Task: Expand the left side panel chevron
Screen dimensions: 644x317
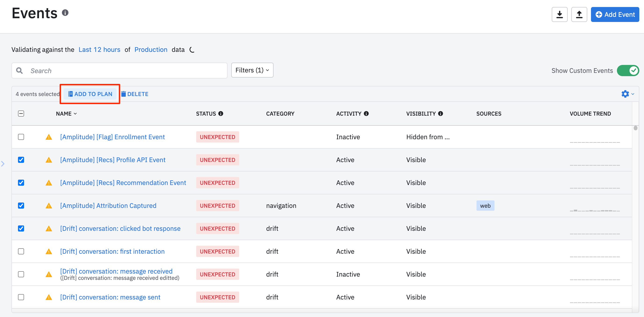Action: point(3,164)
